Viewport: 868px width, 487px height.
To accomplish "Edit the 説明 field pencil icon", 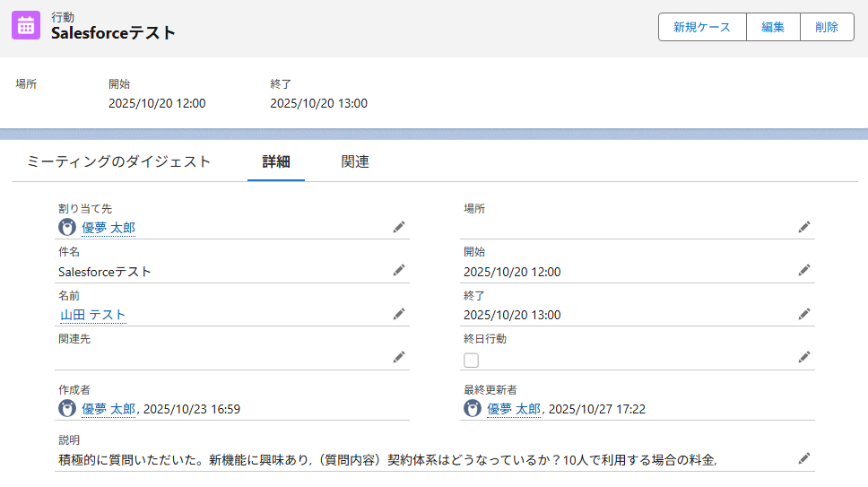I will click(x=803, y=459).
